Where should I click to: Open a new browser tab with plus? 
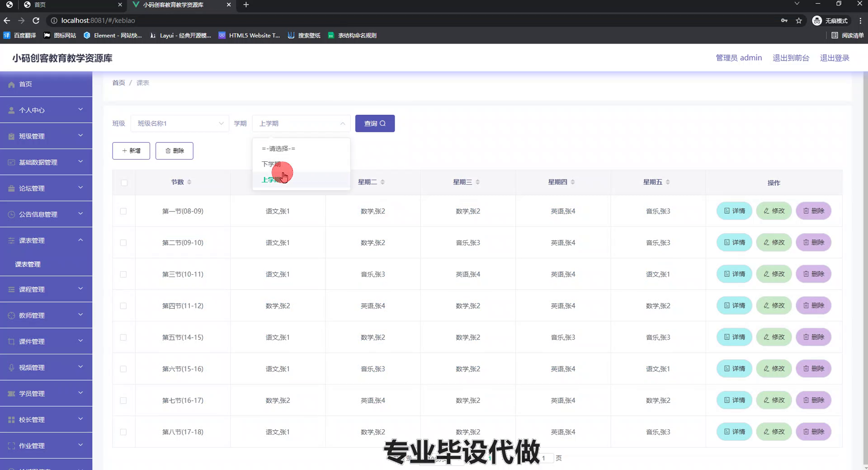coord(246,5)
